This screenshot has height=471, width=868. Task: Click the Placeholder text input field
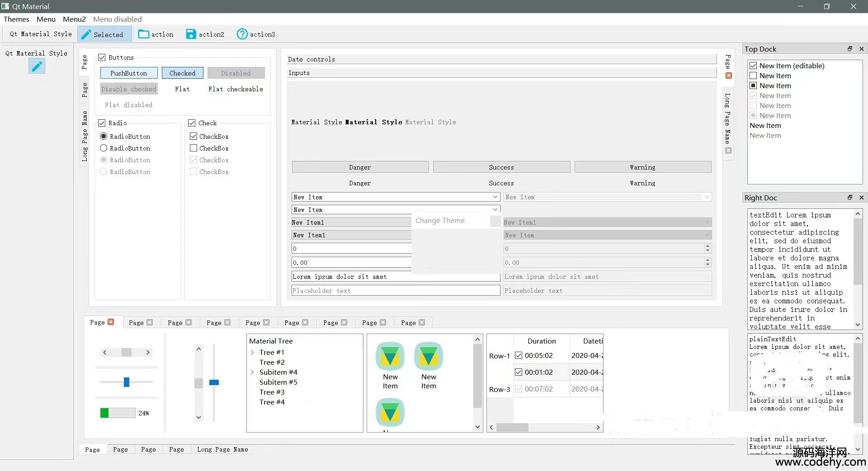[x=396, y=290]
